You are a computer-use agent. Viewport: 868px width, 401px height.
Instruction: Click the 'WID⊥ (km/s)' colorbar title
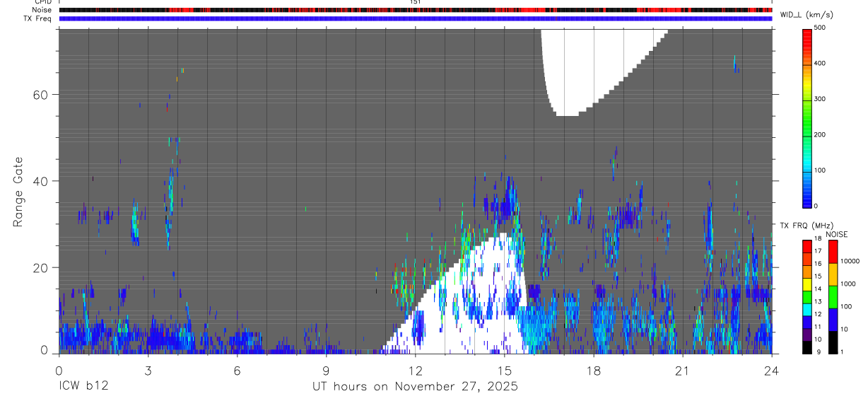(808, 15)
